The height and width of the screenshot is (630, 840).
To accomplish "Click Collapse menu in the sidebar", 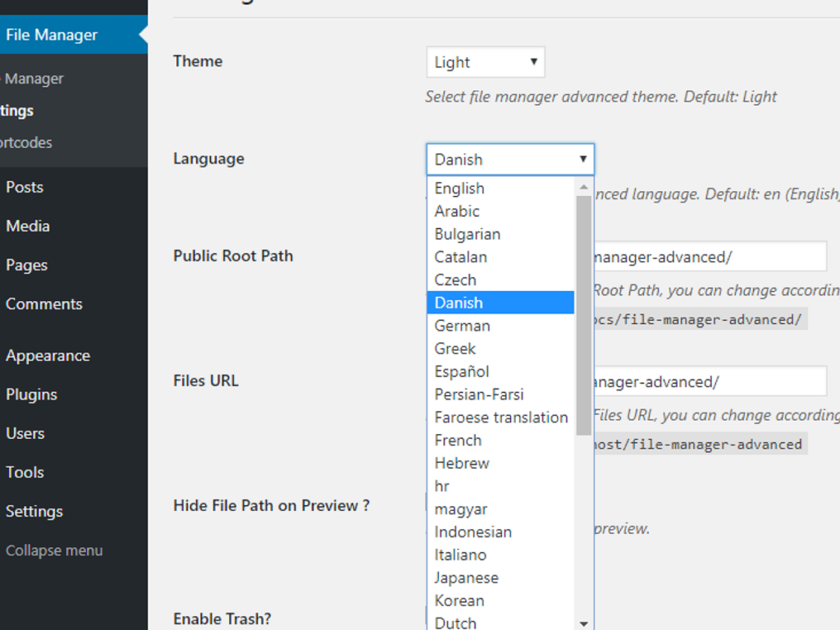I will click(x=54, y=550).
